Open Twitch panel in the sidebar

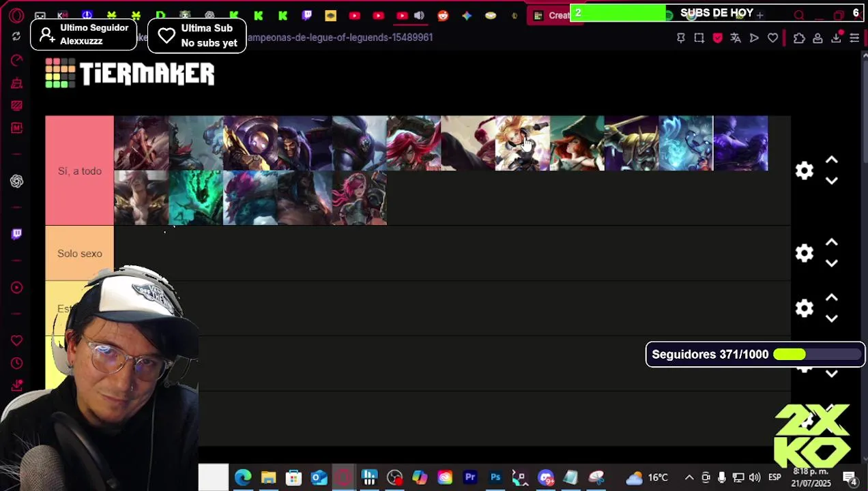16,234
